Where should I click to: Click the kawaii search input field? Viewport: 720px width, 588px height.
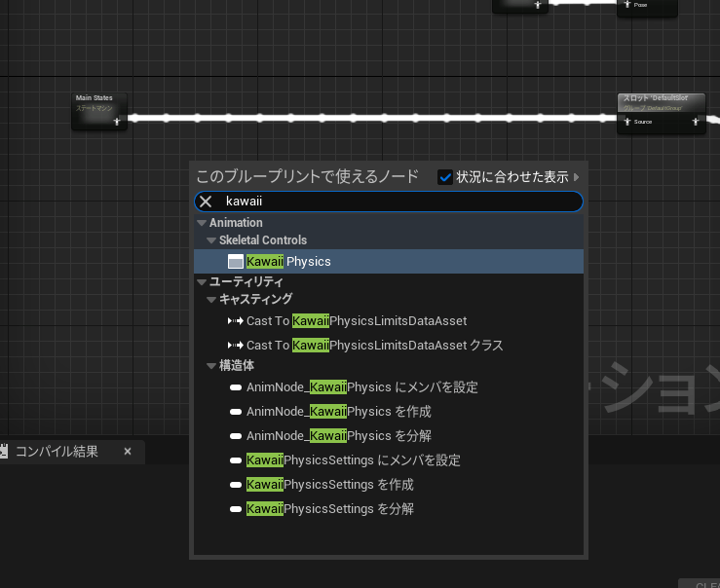(x=389, y=202)
